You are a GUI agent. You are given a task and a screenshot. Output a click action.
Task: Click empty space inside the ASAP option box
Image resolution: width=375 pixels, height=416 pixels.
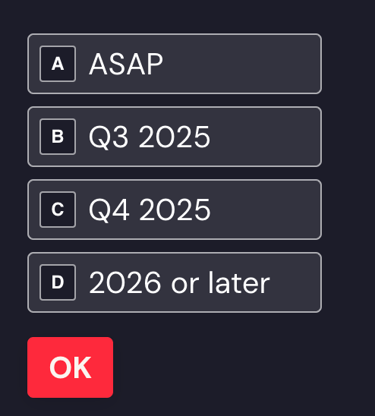click(243, 64)
